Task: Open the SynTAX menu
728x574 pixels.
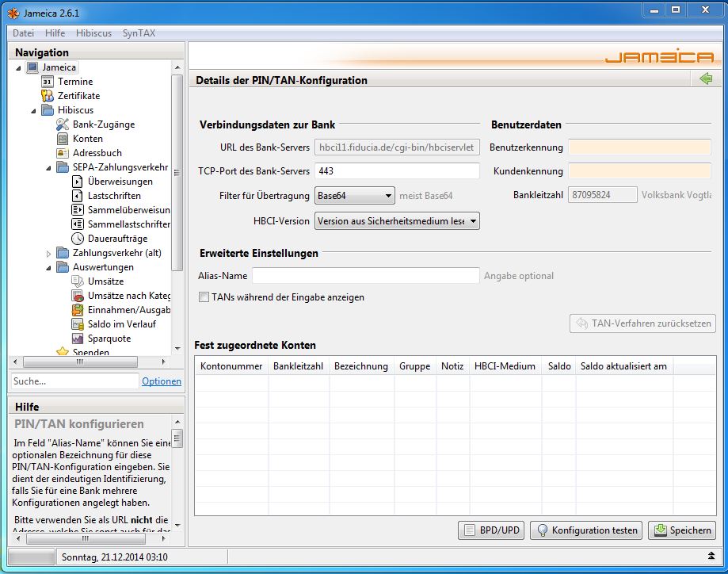Action: point(139,33)
